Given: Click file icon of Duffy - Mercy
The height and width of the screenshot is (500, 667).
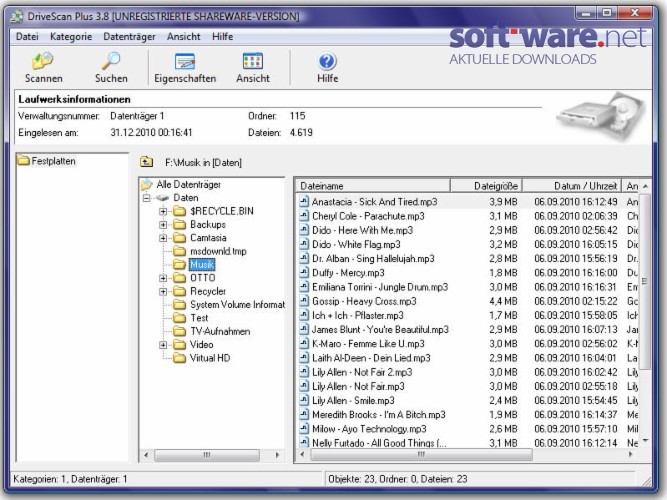Looking at the screenshot, I should pos(304,272).
